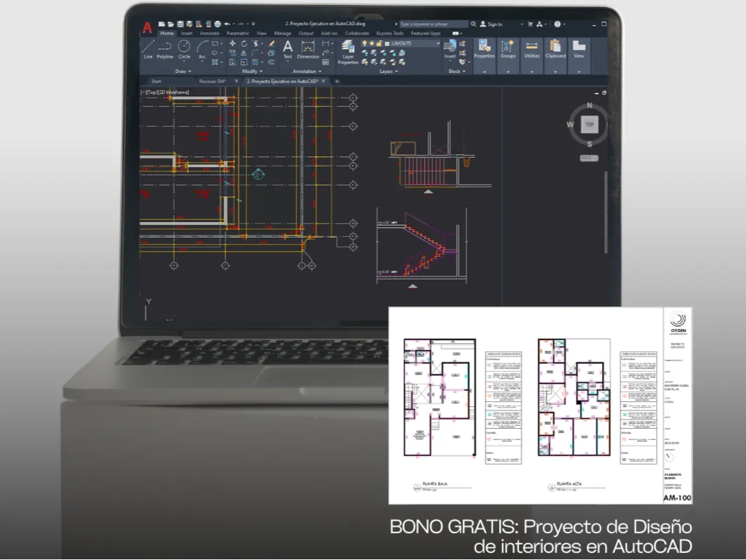Image resolution: width=746 pixels, height=560 pixels.
Task: Open the LAYOUTS layer dropdown
Action: 438,44
